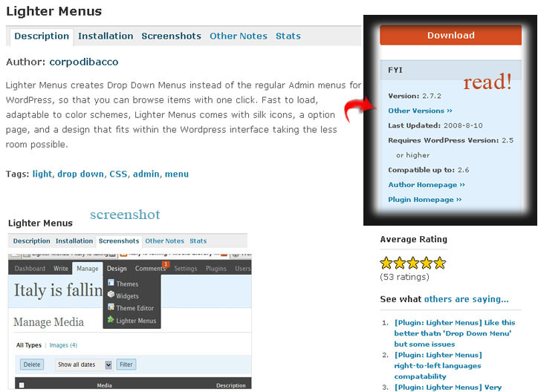Open forum post about right-to-left languages compatability
This screenshot has width=538, height=392.
click(x=438, y=365)
